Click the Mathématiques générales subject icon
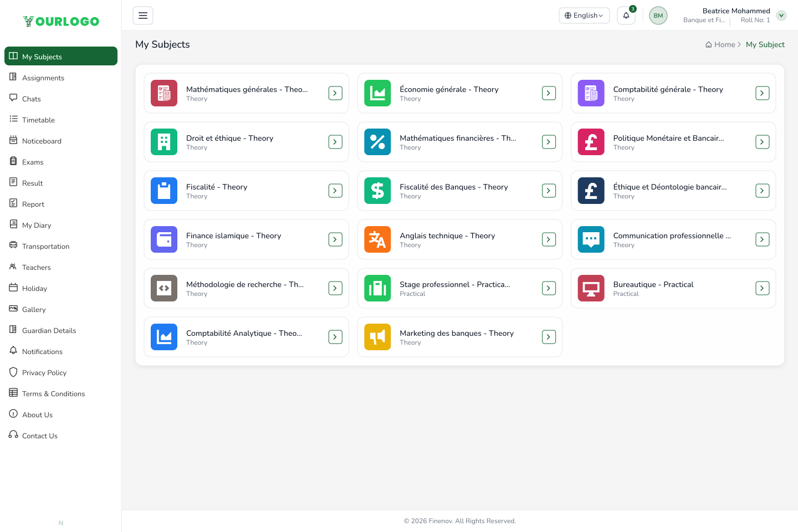Screen dimensions: 798x532 [164, 93]
